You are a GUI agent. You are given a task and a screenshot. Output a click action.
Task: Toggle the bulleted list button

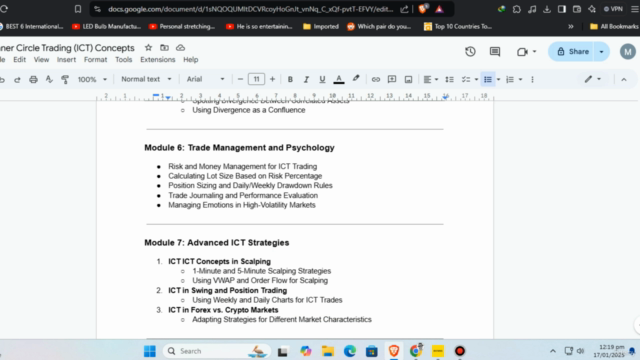[488, 79]
